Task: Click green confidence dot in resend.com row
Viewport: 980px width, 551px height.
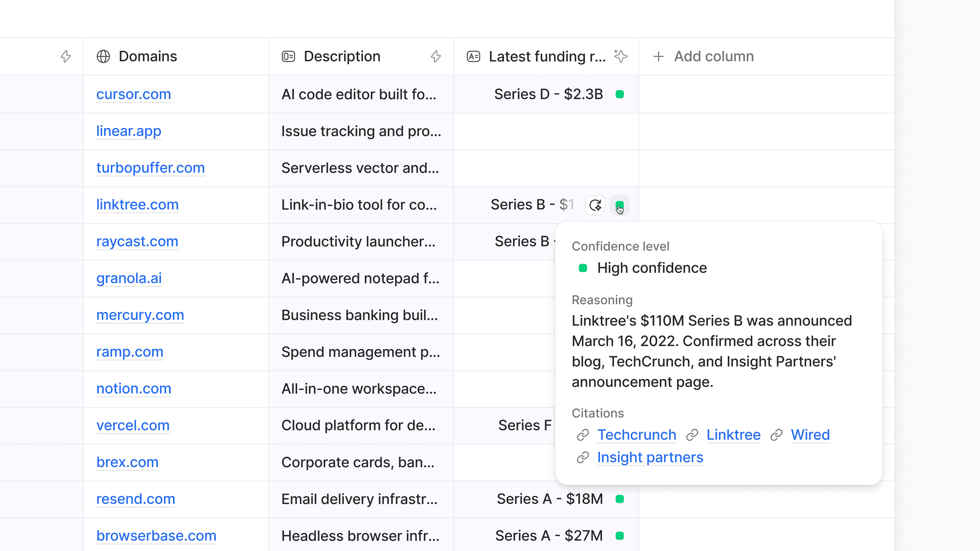Action: [620, 499]
